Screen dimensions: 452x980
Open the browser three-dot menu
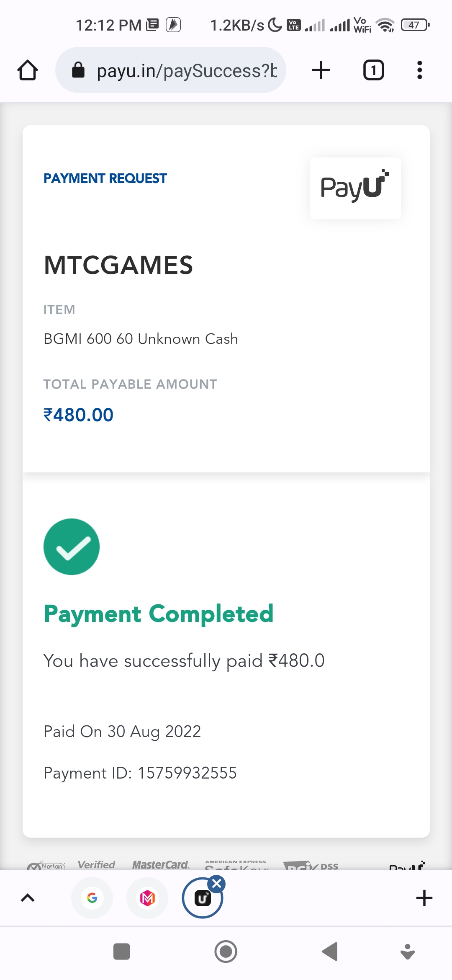click(x=419, y=70)
